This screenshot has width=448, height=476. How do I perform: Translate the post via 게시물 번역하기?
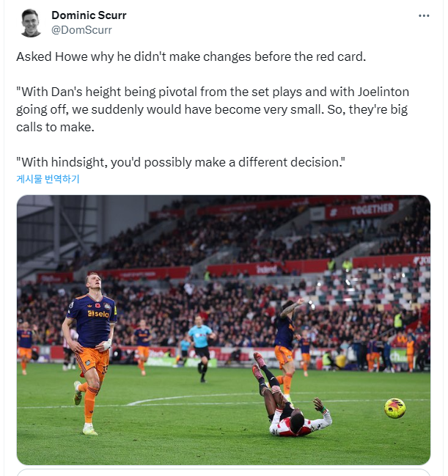coord(48,179)
